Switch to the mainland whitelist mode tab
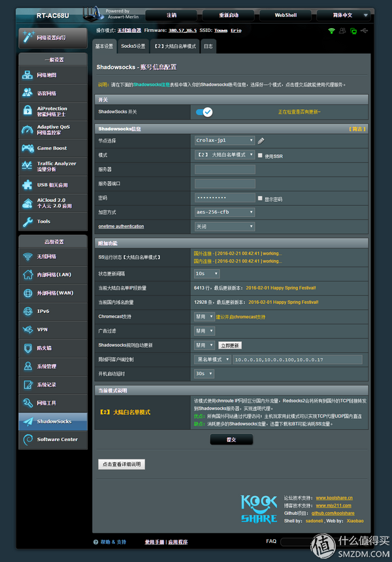 (175, 46)
